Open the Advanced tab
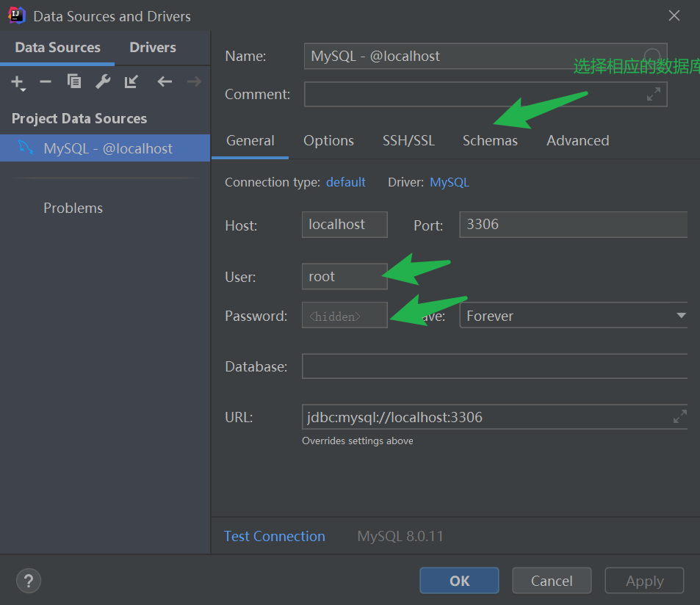 tap(577, 140)
